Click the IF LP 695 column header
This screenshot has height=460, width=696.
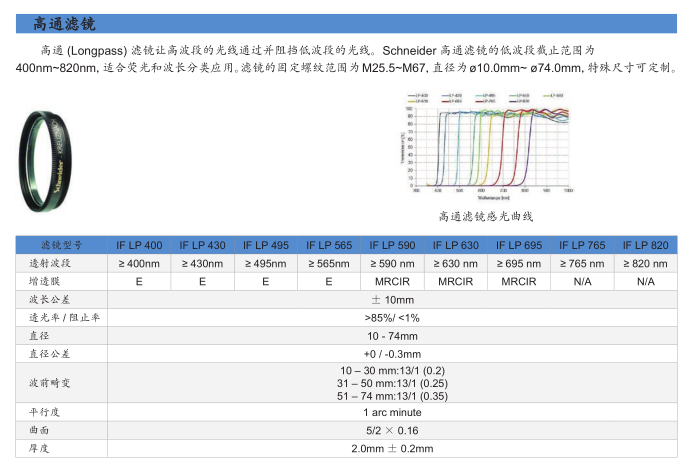pyautogui.click(x=518, y=245)
